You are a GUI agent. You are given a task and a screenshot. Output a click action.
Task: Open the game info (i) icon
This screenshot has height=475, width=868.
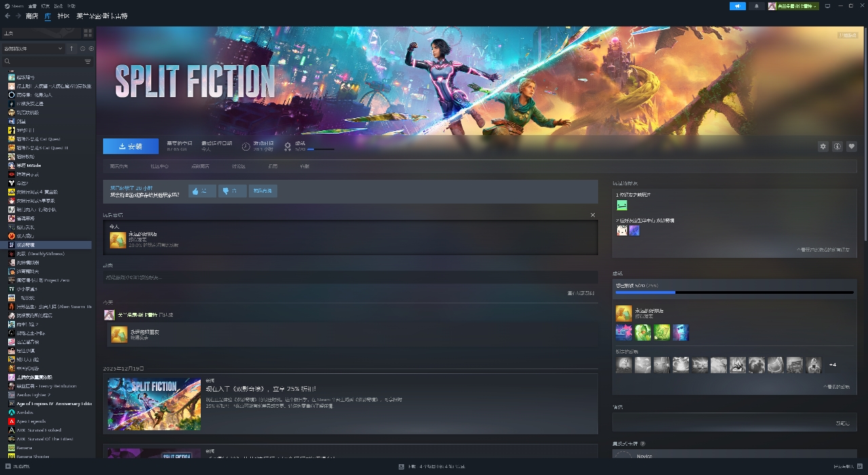pos(837,146)
